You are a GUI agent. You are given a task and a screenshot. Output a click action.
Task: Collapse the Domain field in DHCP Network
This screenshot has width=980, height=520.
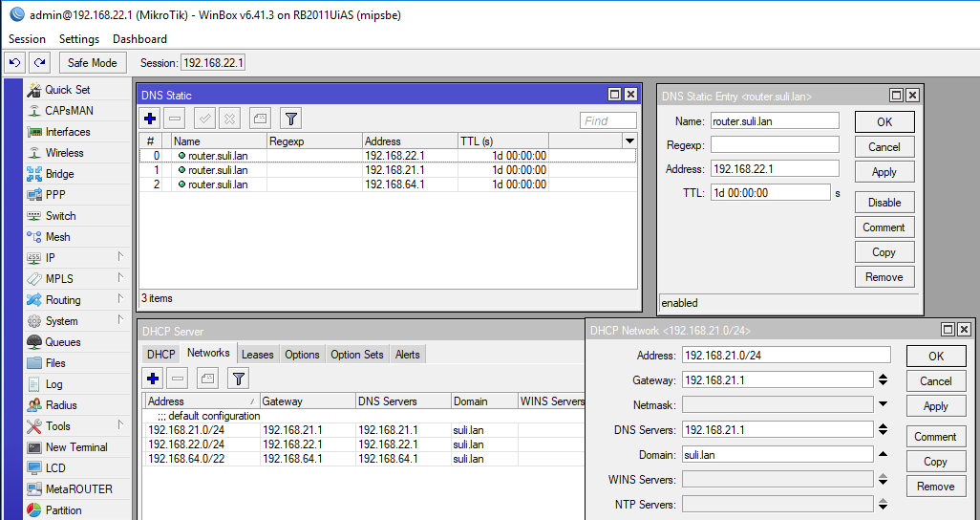click(884, 455)
